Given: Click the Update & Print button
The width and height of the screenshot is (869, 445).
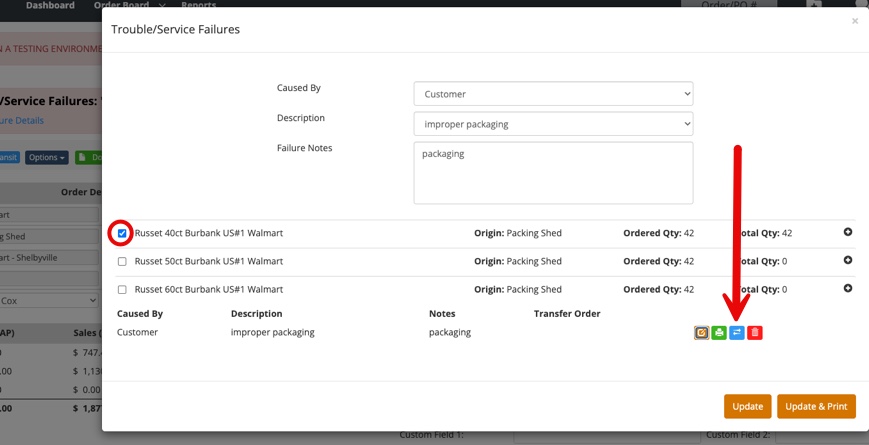Looking at the screenshot, I should pyautogui.click(x=816, y=406).
